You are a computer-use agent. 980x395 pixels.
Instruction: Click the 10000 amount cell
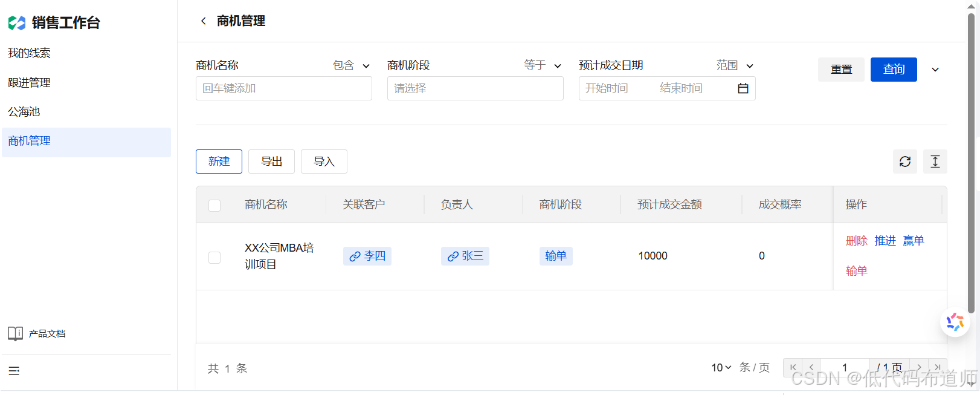pos(653,256)
